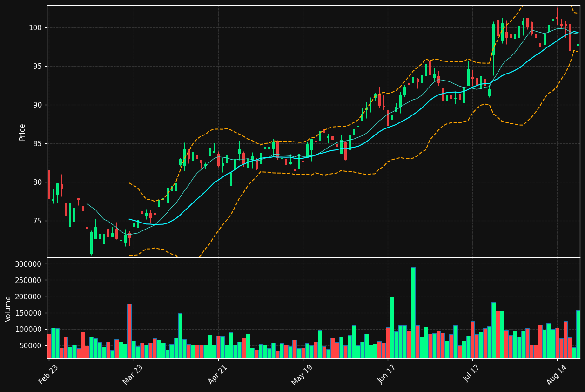Click the "Price" y-axis label
Viewport: 585px width, 392px height.
tap(22, 132)
